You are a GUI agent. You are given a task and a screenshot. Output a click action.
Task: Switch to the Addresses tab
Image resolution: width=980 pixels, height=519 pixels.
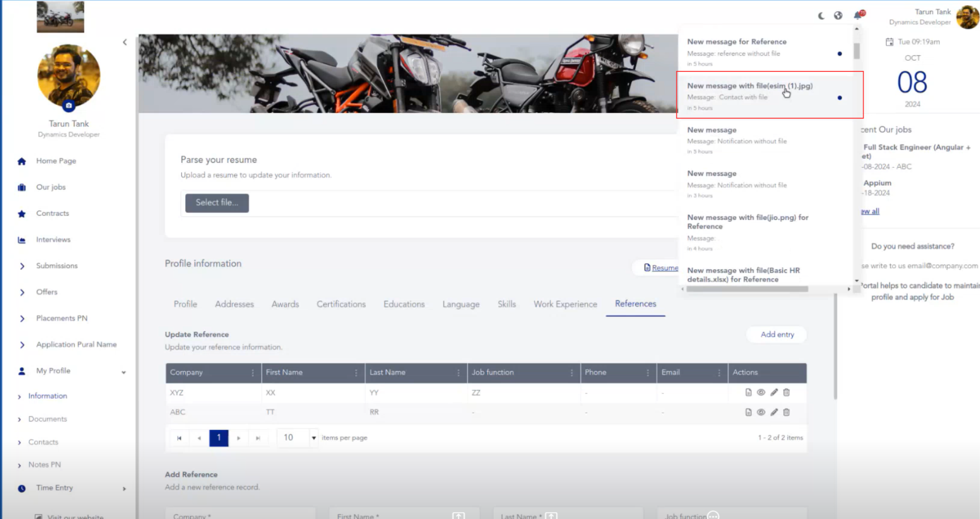(234, 304)
